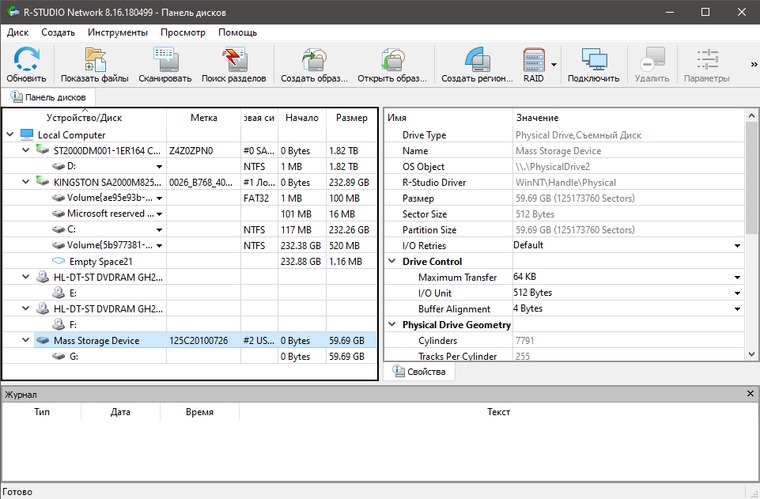Viewport: 760px width, 499px height.
Task: Open Параметры settings toolbar icon
Action: pyautogui.click(x=707, y=64)
